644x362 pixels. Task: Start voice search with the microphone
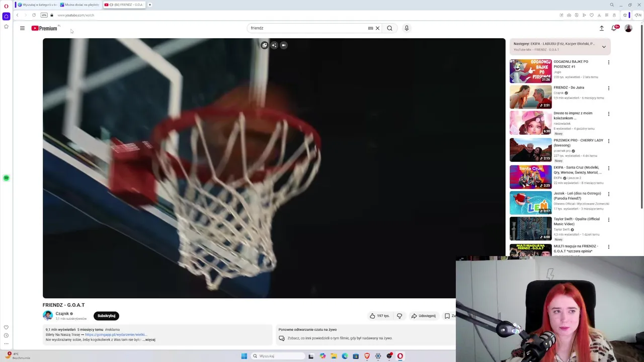coord(407,28)
